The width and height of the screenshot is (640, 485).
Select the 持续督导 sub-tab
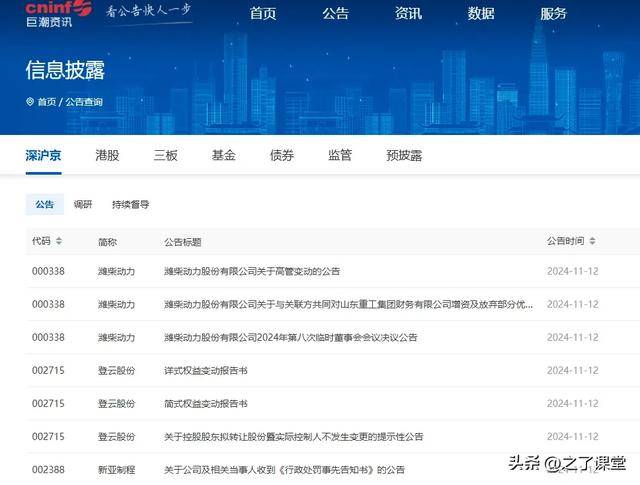point(131,204)
